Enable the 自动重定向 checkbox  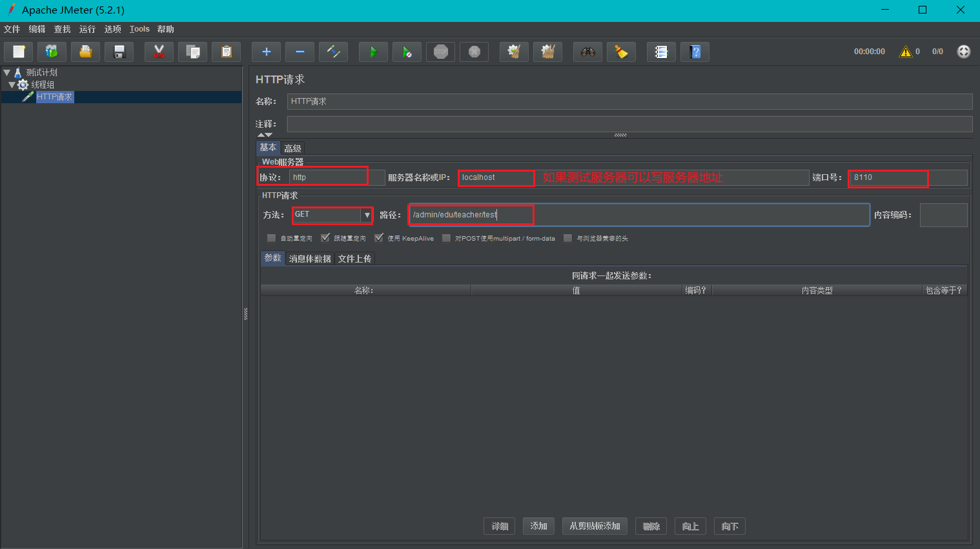(x=271, y=237)
